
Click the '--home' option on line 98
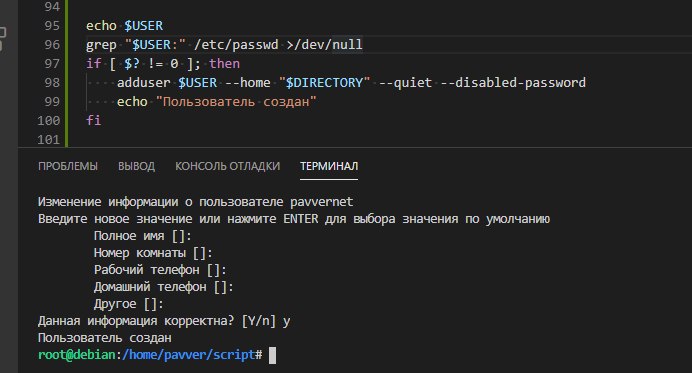pyautogui.click(x=248, y=83)
